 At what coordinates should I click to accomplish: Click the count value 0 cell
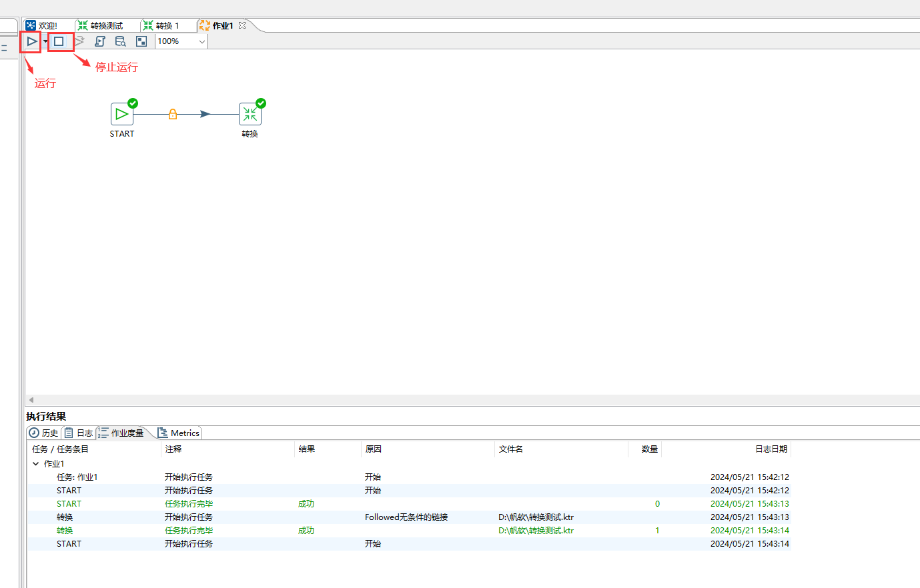point(657,503)
